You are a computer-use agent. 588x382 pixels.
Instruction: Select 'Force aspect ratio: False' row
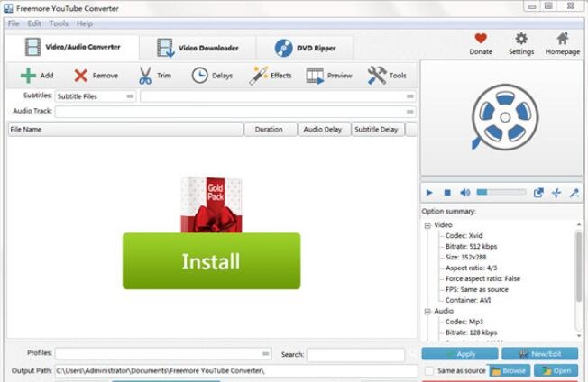[x=482, y=278]
